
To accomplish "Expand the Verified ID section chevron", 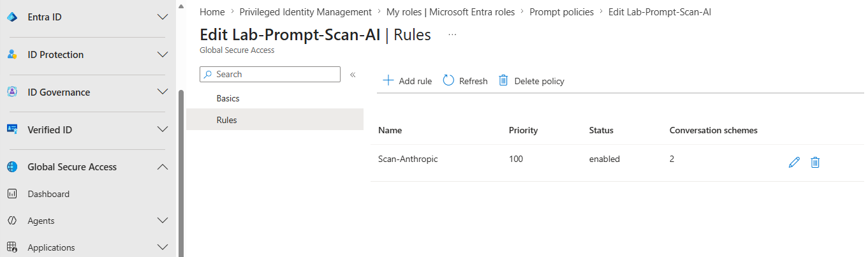I will (x=163, y=129).
